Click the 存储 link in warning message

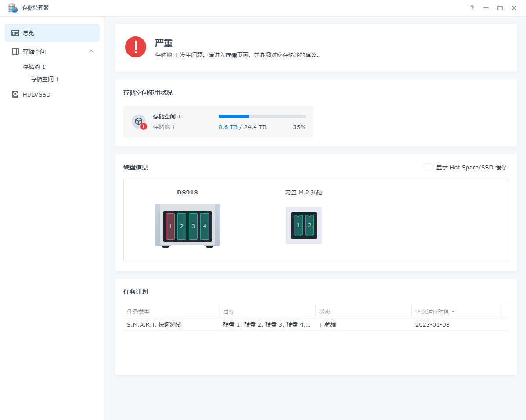pos(231,55)
